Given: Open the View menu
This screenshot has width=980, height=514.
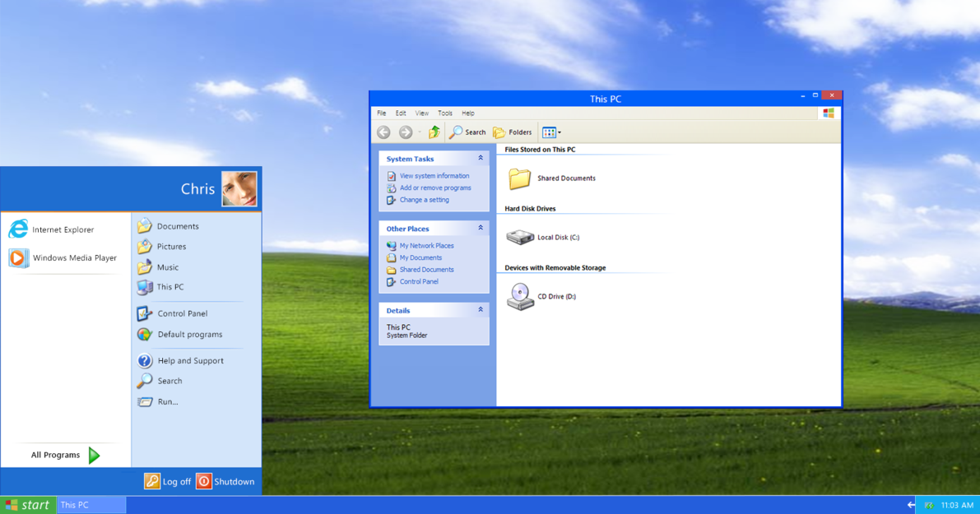Looking at the screenshot, I should [422, 113].
